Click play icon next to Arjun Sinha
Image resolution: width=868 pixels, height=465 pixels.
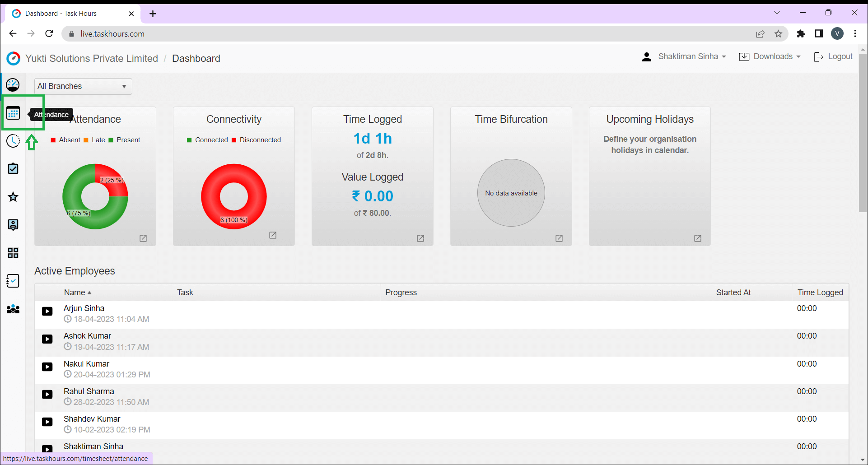pyautogui.click(x=47, y=312)
